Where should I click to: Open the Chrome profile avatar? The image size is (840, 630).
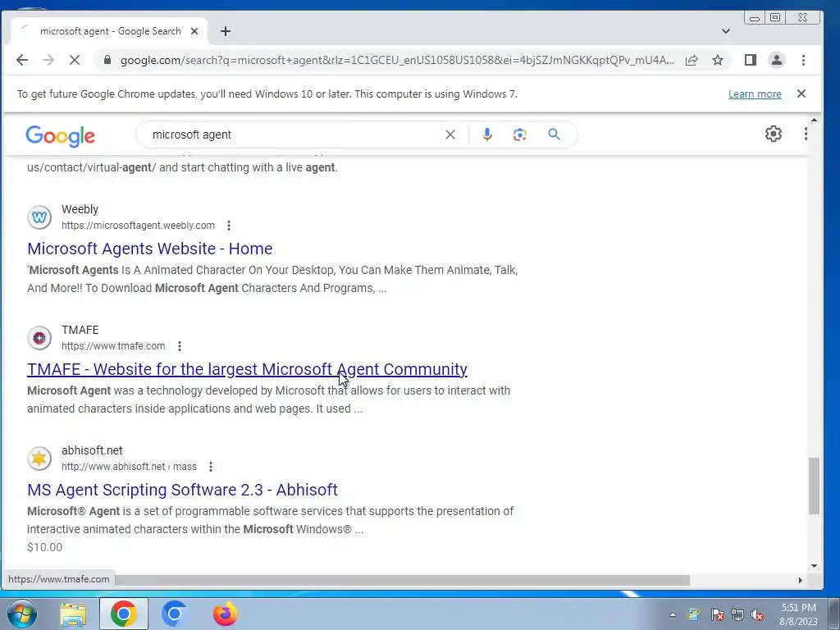tap(776, 60)
